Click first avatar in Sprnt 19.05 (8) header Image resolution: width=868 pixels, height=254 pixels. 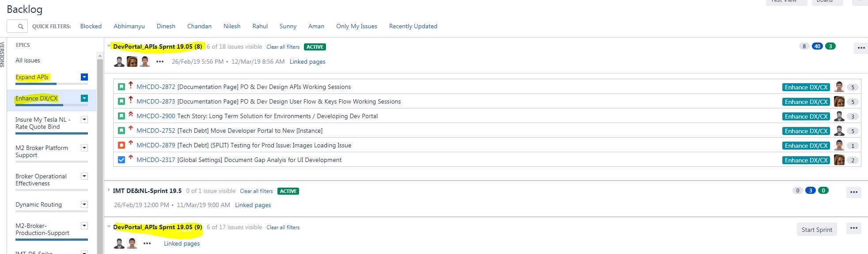coord(119,62)
